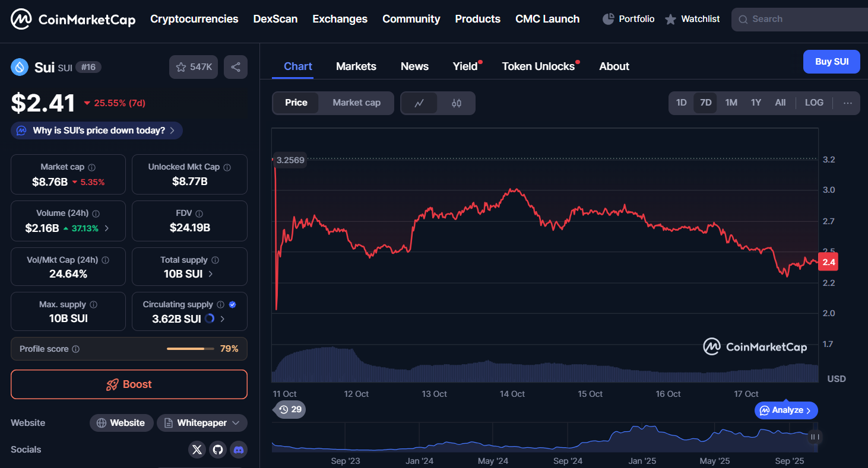Click the share icon beside the watchlist count

point(236,67)
